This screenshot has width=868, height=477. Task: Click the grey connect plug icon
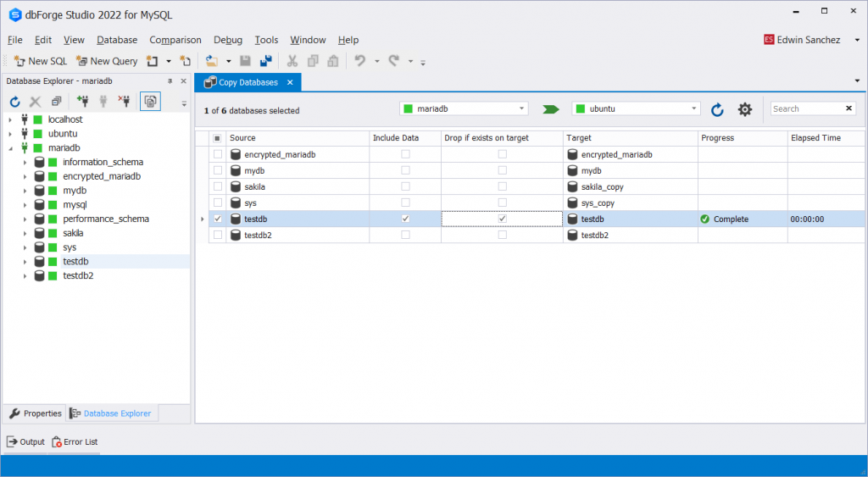[x=103, y=102]
